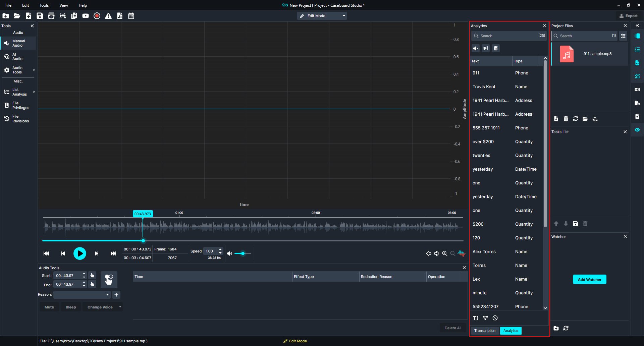Click the red record toolbar button
The height and width of the screenshot is (346, 644).
(x=97, y=16)
